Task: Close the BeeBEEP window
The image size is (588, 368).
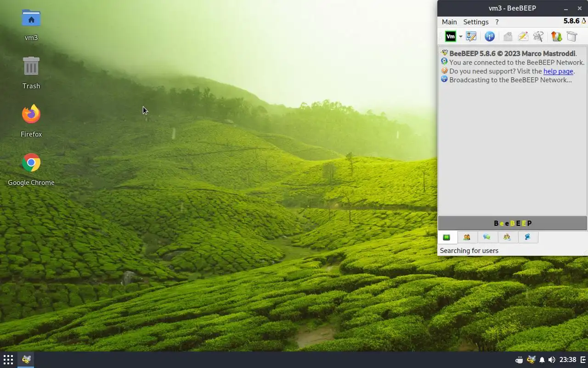Action: tap(580, 8)
